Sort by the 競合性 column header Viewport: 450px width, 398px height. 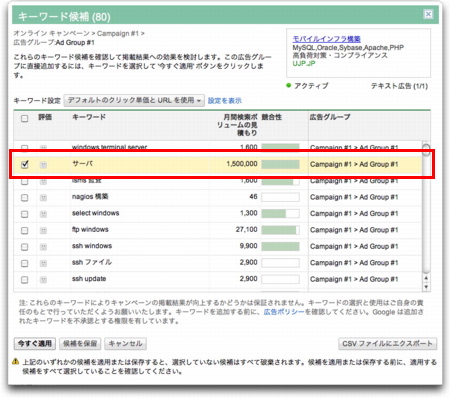(272, 117)
